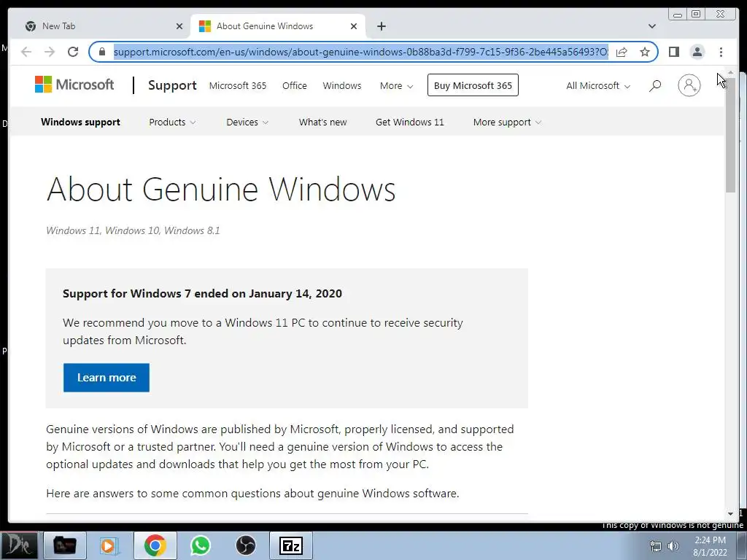Open Get Windows 11 link

pos(410,122)
